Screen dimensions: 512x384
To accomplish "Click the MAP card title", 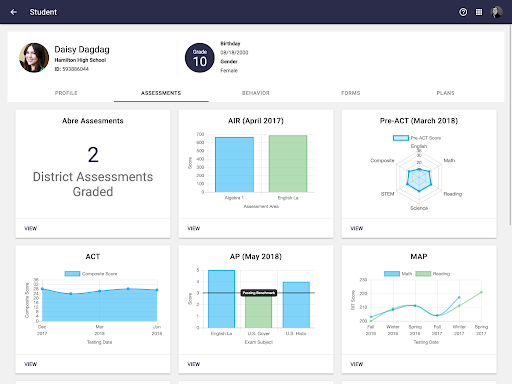I will coord(419,256).
